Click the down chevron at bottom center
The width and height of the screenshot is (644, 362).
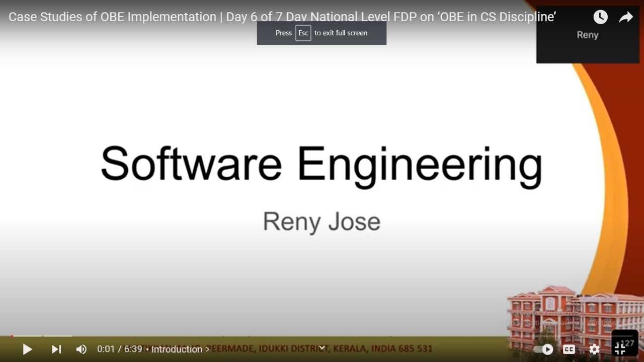322,347
